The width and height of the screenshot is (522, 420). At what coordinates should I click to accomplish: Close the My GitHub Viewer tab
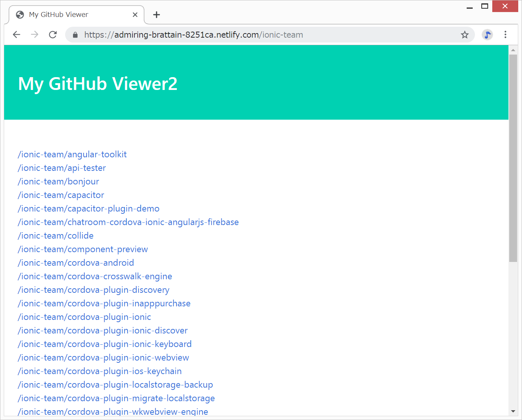(135, 15)
